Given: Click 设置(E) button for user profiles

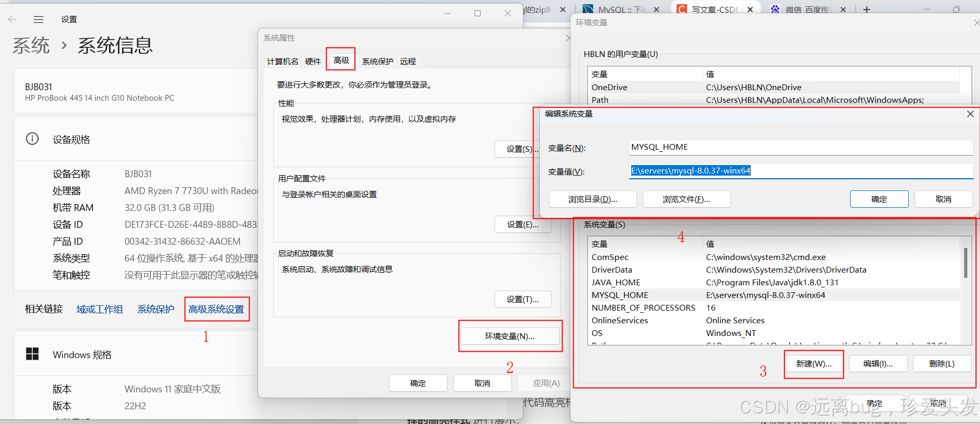Looking at the screenshot, I should coord(522,225).
